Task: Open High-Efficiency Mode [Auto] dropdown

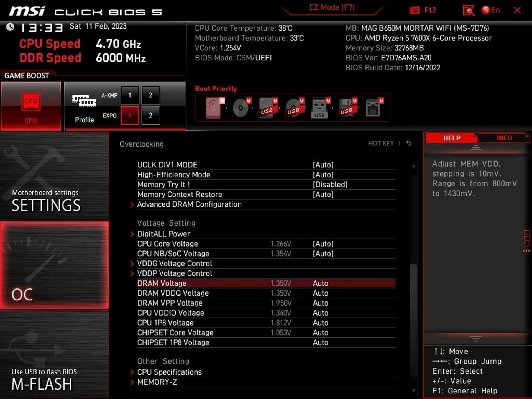Action: coord(323,175)
